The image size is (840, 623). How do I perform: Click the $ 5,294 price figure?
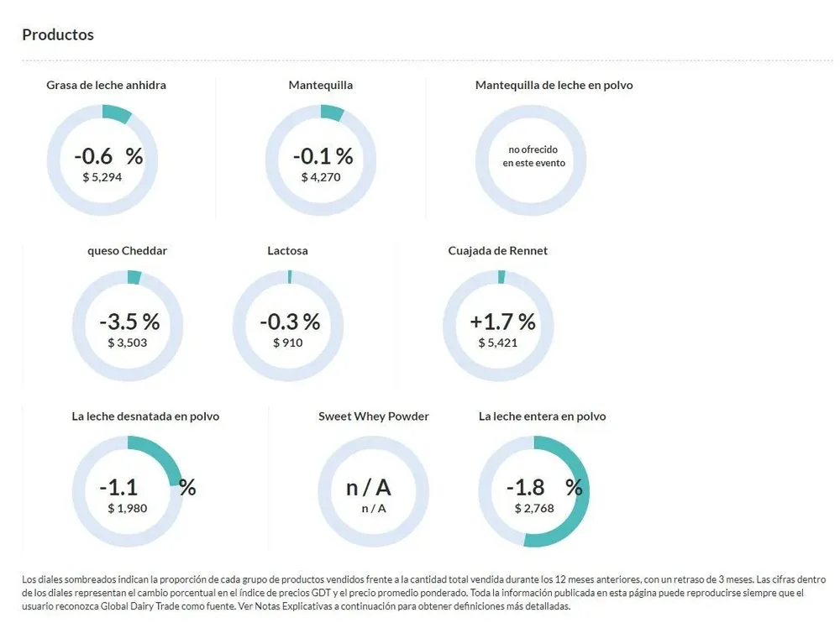102,177
